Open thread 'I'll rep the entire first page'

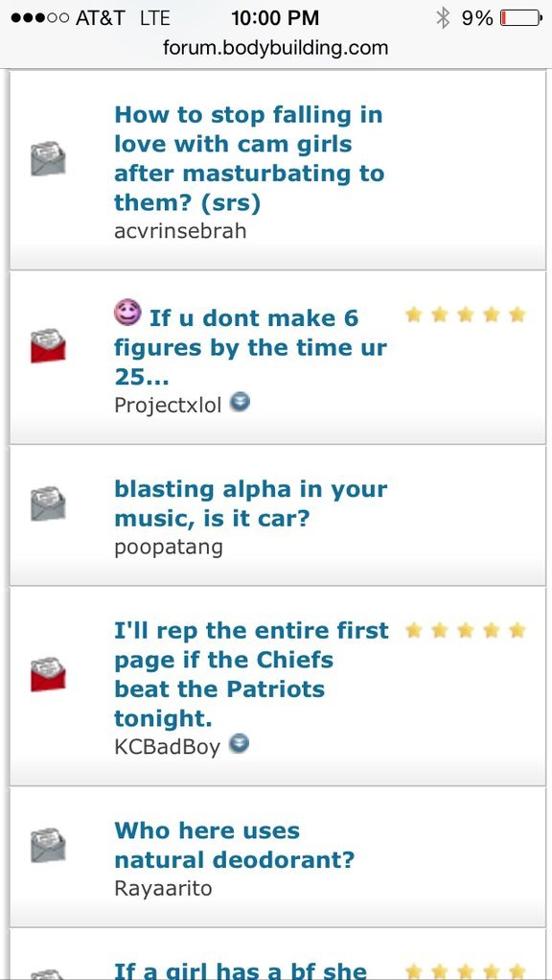251,674
